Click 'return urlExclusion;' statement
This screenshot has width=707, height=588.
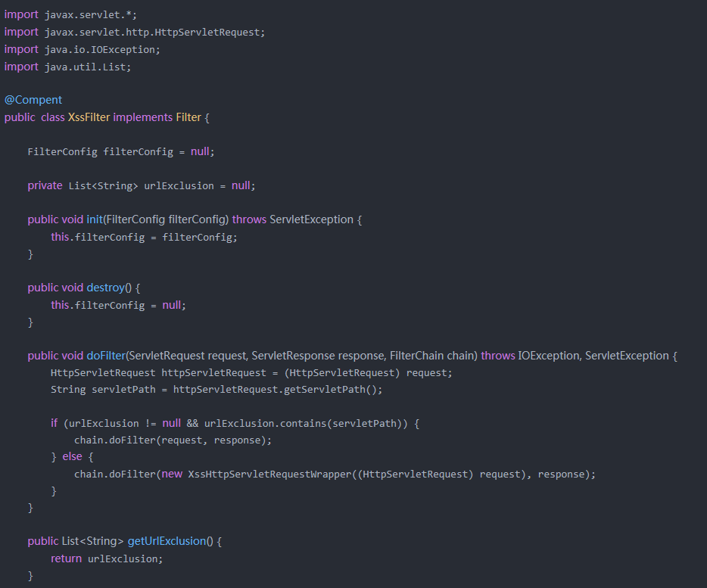[107, 558]
